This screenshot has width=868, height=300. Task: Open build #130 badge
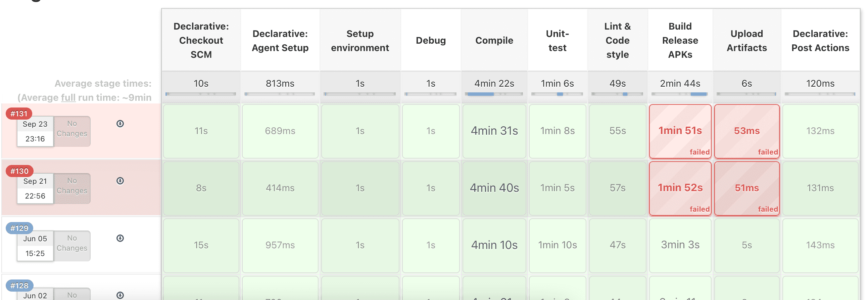tap(19, 171)
